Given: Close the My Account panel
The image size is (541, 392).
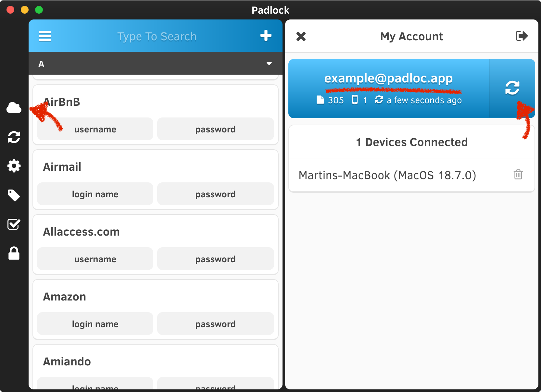Looking at the screenshot, I should point(301,36).
